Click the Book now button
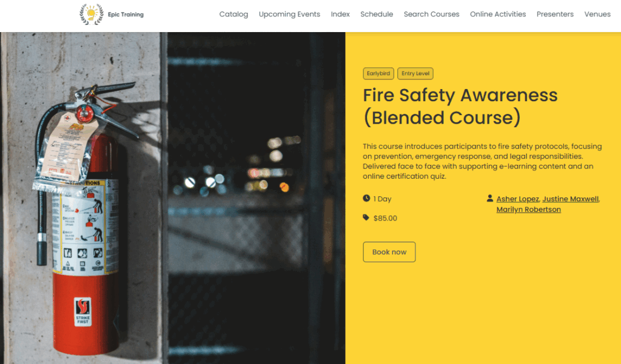Viewport: 621px width, 364px height. [x=389, y=252]
